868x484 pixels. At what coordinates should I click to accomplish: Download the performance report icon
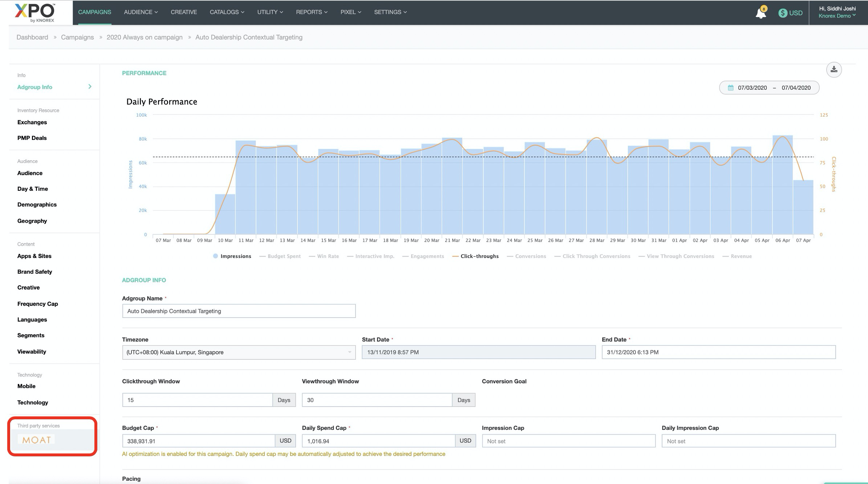coord(834,69)
